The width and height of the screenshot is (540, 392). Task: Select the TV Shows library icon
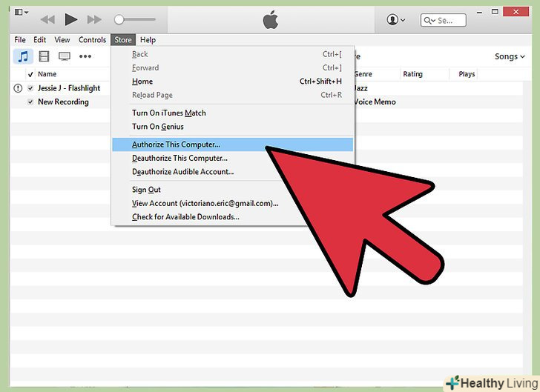point(65,56)
